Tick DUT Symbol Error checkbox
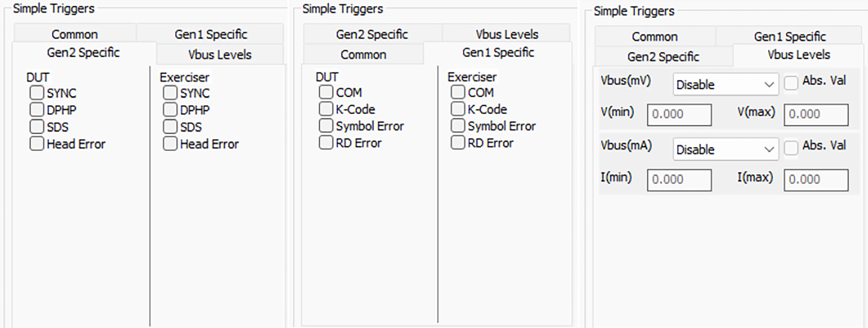Image resolution: width=868 pixels, height=328 pixels. (x=326, y=126)
